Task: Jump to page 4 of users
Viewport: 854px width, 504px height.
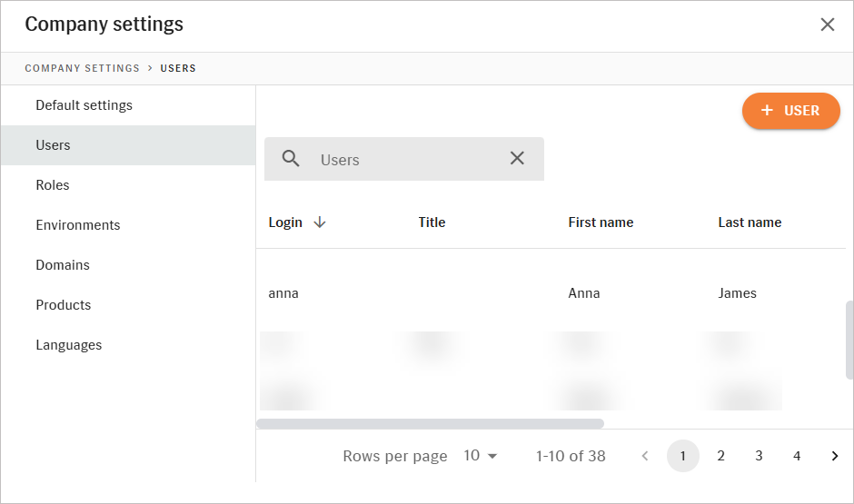Action: pyautogui.click(x=796, y=456)
